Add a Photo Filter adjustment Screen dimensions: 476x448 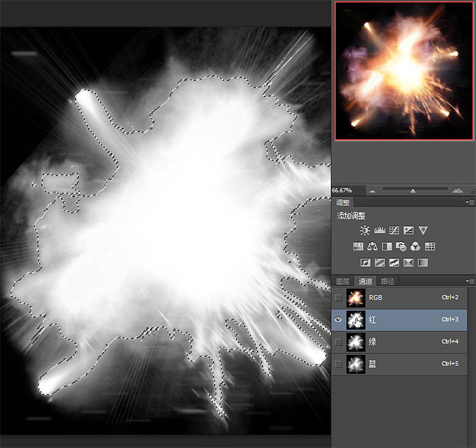tap(401, 246)
